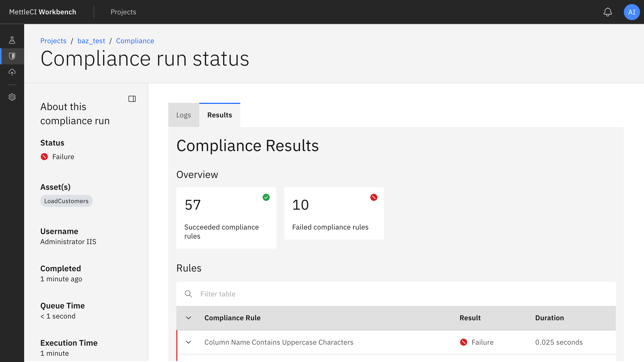Select the Results tab
The width and height of the screenshot is (644, 362).
pyautogui.click(x=219, y=115)
